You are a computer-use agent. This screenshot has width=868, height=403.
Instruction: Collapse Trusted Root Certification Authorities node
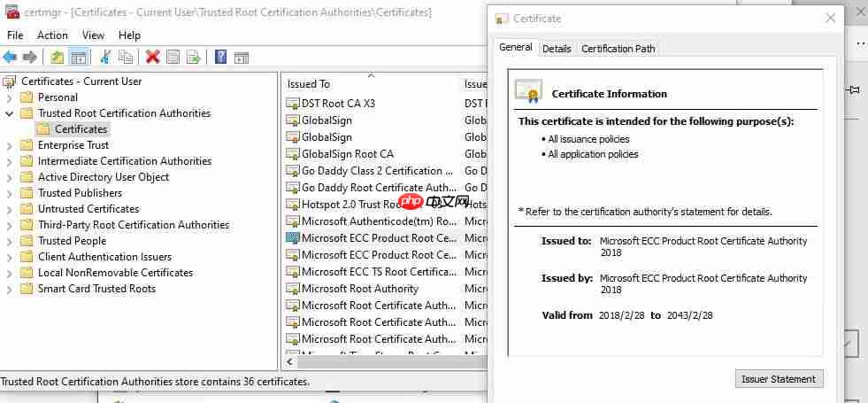[9, 113]
